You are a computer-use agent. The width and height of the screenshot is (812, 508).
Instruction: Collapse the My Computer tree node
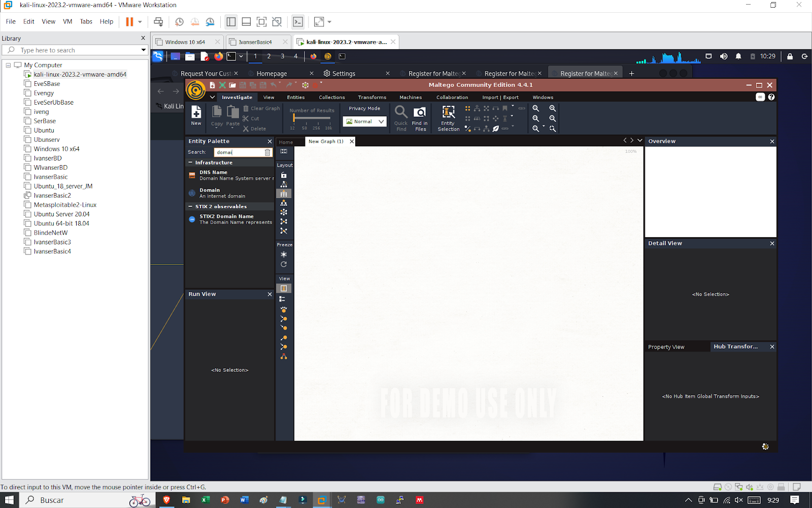(8, 65)
